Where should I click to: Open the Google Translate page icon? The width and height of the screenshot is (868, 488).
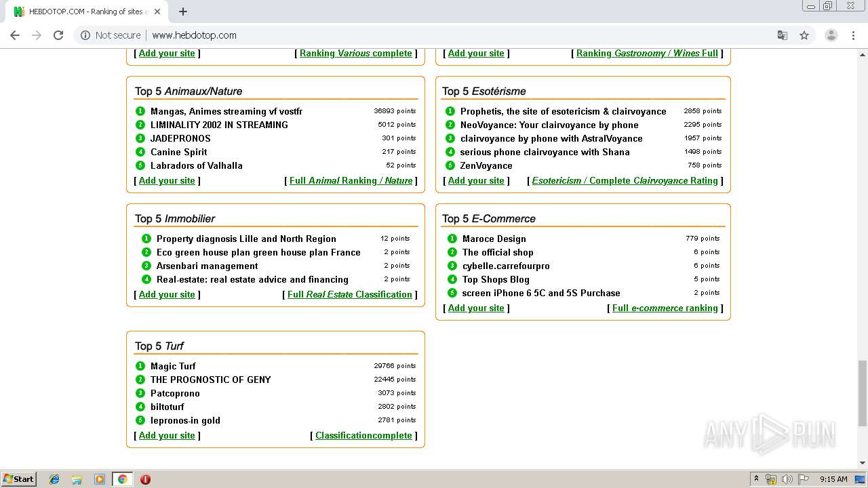tap(782, 35)
